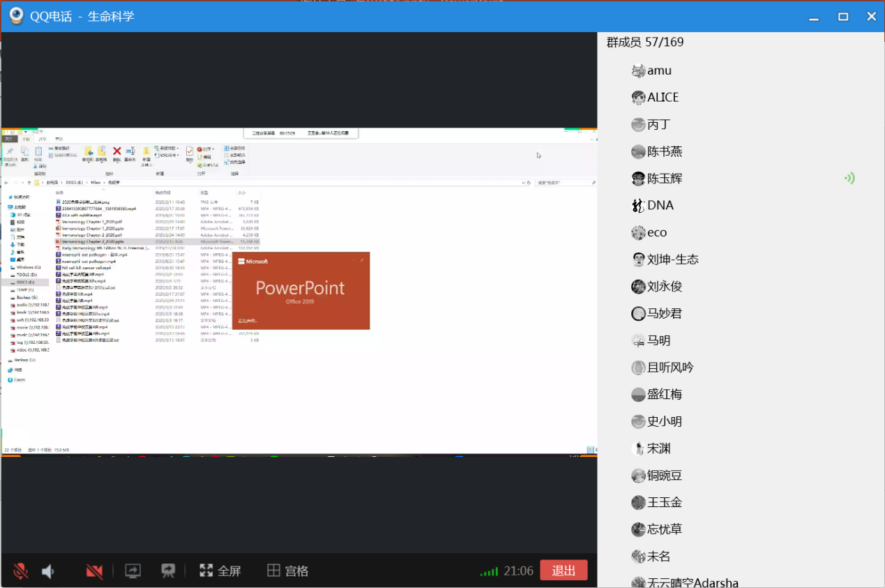This screenshot has width=885, height=588.
Task: Turn on the crossed-out camera
Action: [94, 571]
